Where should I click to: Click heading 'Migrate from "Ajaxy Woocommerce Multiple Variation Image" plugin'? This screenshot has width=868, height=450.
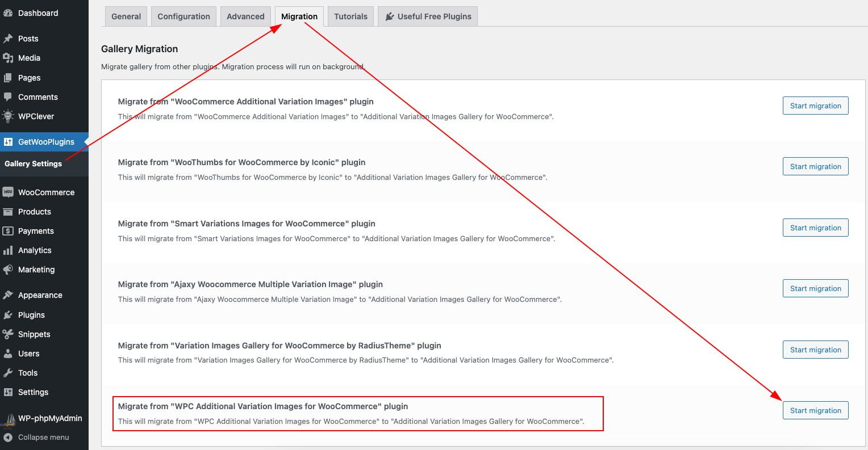251,284
